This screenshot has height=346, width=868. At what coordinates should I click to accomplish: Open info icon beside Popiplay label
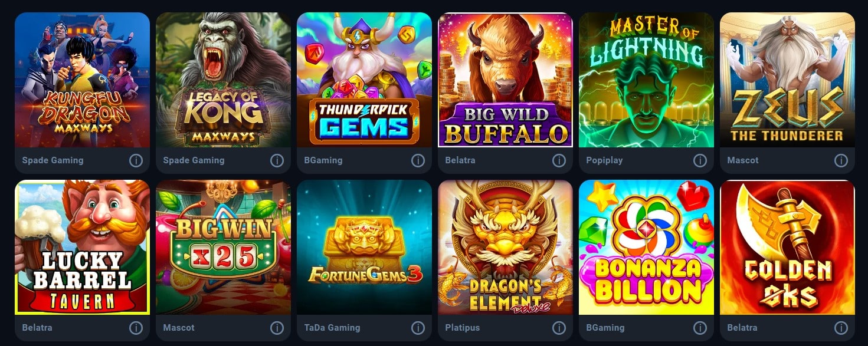coord(700,160)
